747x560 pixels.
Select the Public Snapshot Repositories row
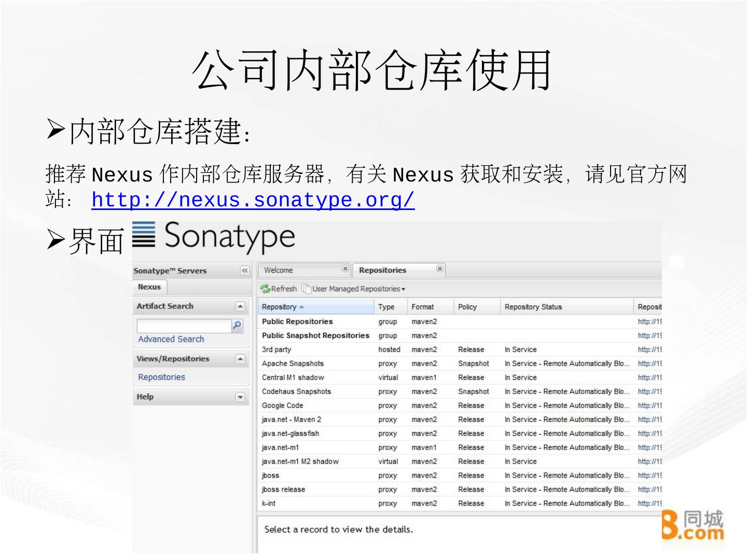[x=460, y=335]
